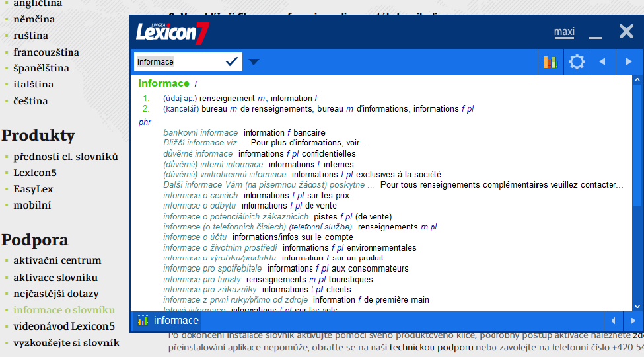644x357 pixels.
Task: Go back to previous entry in toolbar
Action: point(602,62)
